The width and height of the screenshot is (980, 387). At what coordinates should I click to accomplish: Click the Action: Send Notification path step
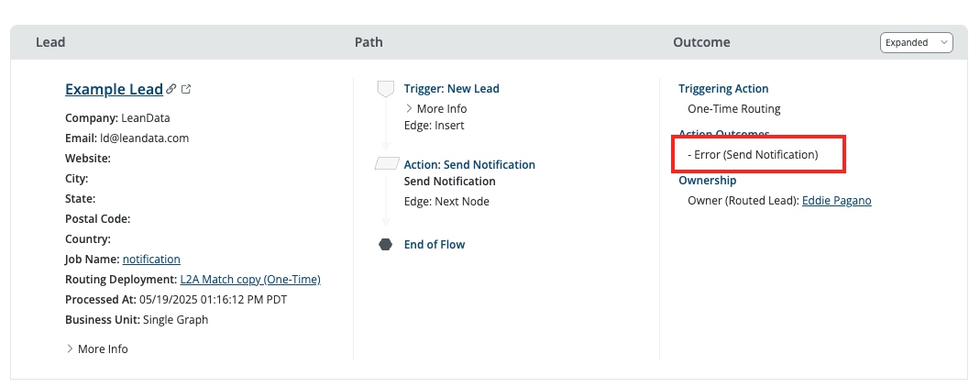click(469, 165)
